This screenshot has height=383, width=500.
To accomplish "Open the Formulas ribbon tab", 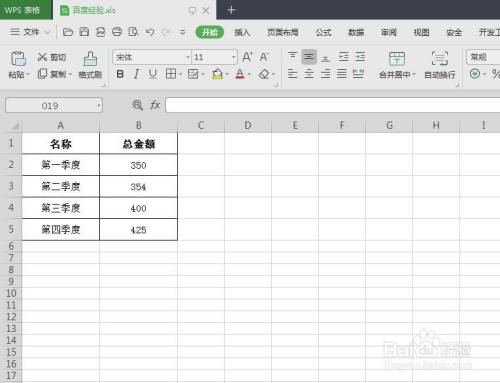I will coord(323,32).
